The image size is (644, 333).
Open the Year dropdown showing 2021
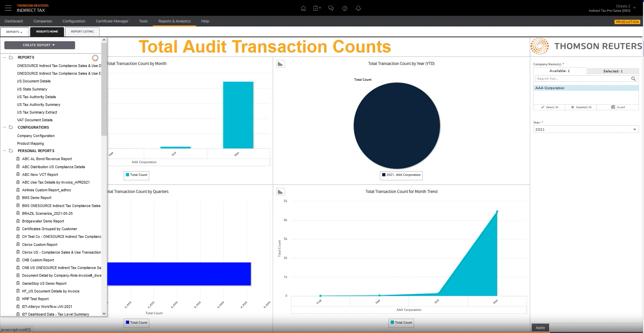click(586, 130)
